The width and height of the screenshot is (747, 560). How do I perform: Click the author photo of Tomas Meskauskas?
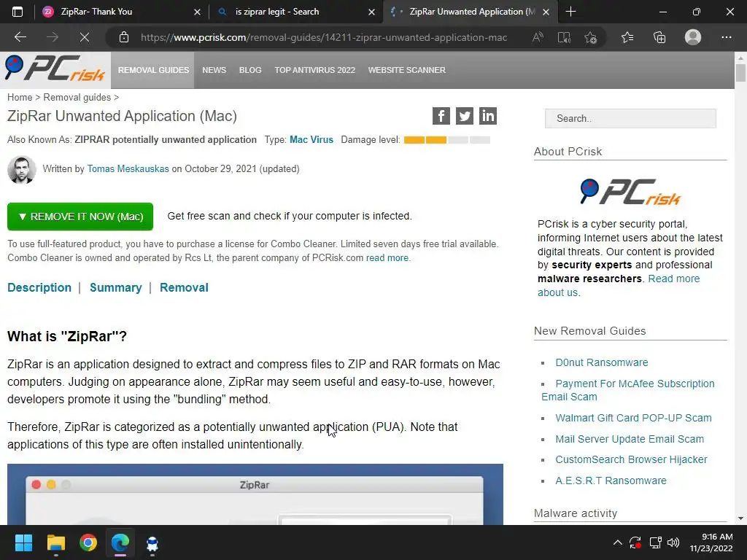21,169
